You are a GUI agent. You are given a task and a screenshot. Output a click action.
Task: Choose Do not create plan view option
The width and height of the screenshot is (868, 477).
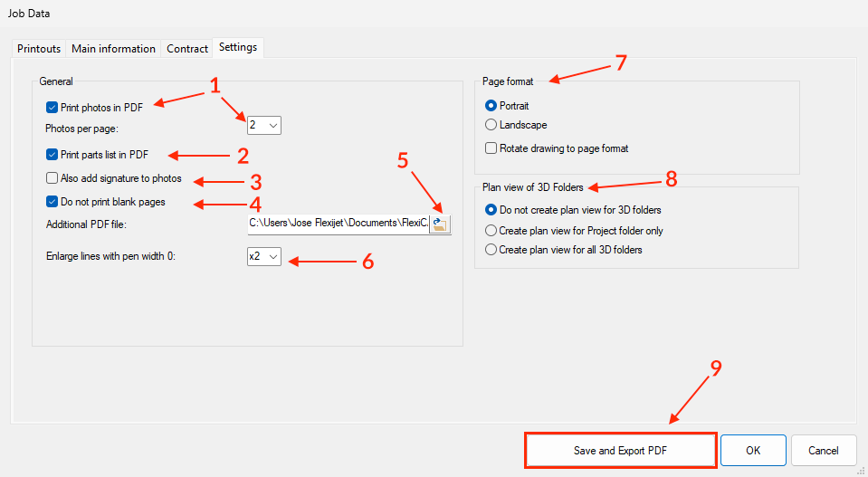click(x=491, y=210)
